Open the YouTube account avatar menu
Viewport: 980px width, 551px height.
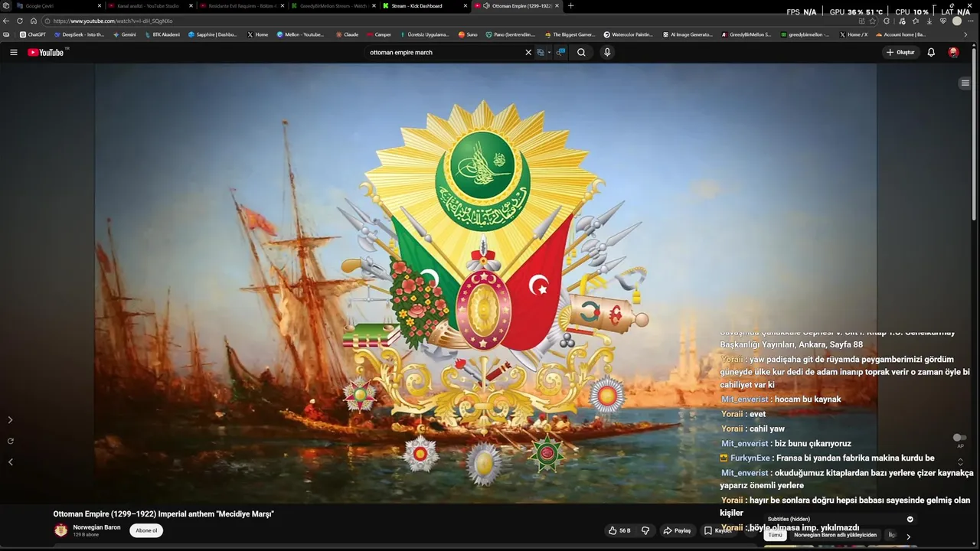(953, 52)
